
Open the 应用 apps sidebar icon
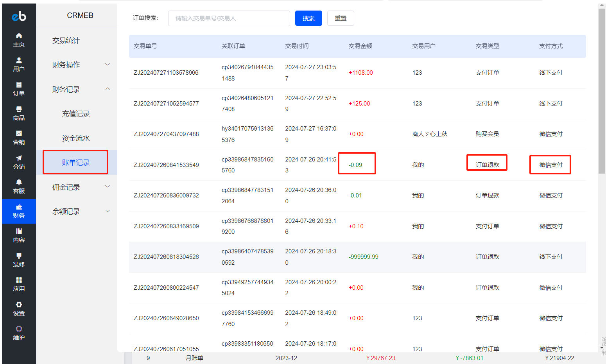pyautogui.click(x=19, y=284)
